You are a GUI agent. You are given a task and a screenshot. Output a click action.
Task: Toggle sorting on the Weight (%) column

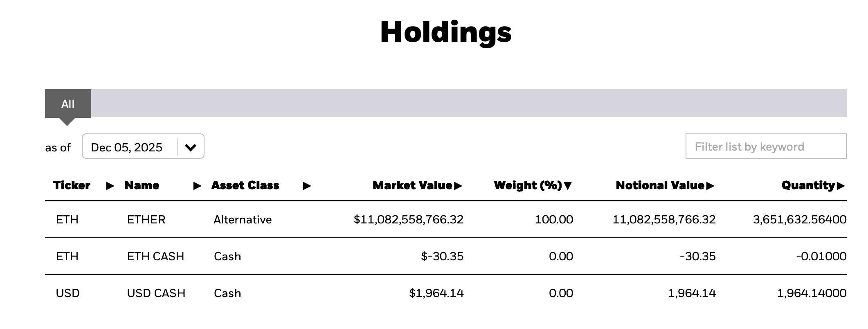coord(530,185)
